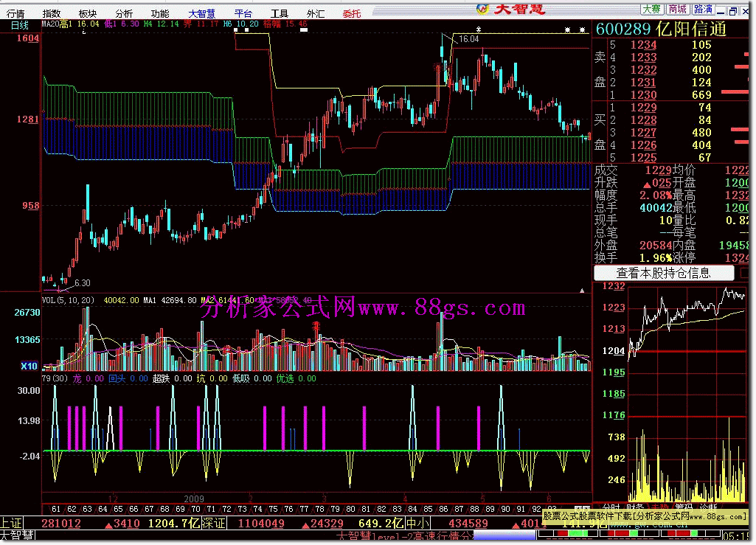
Task: Click the 上证 index label in status bar
Action: 11,524
